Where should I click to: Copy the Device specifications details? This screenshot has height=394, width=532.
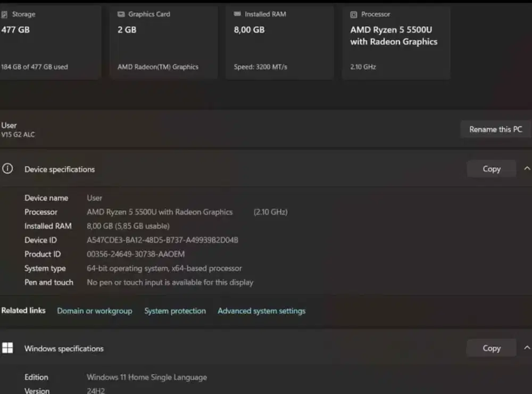(x=491, y=168)
